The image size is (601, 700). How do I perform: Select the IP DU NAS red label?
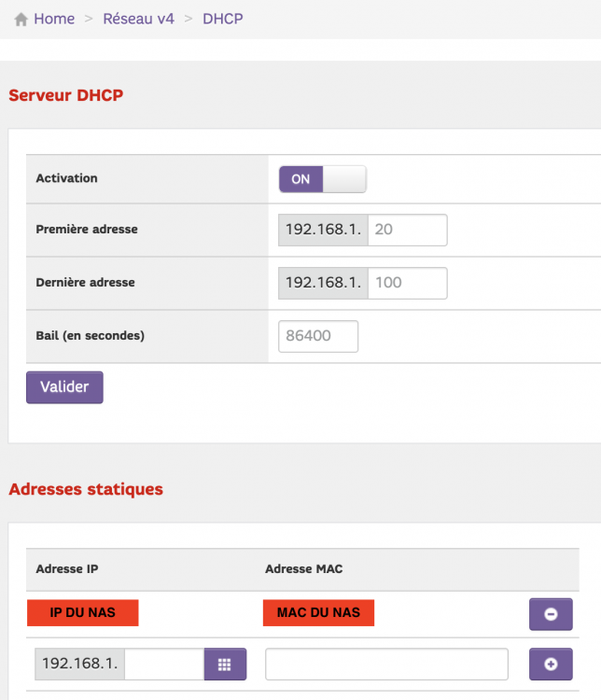[x=82, y=613]
